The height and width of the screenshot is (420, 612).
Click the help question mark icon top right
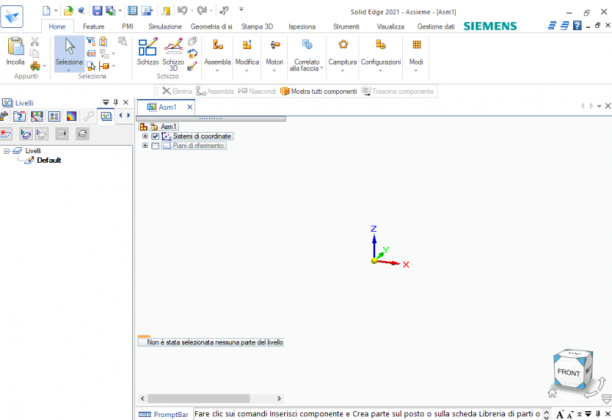point(577,26)
